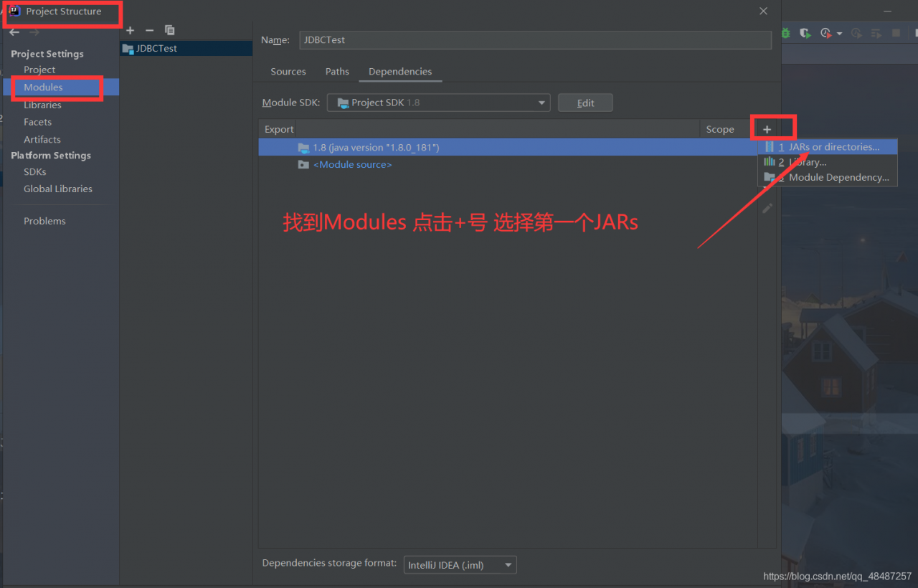Click the stop square in IDE toolbar
The height and width of the screenshot is (588, 918).
[896, 33]
